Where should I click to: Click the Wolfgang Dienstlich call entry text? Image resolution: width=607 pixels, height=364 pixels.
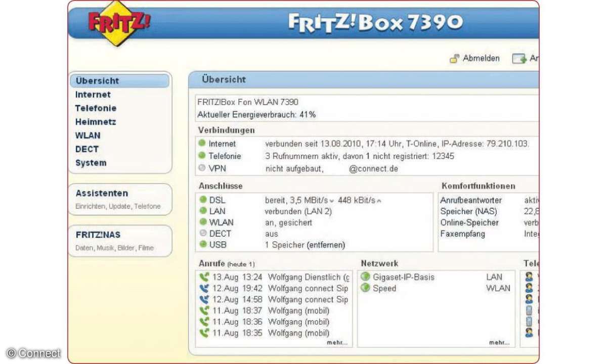pos(309,277)
